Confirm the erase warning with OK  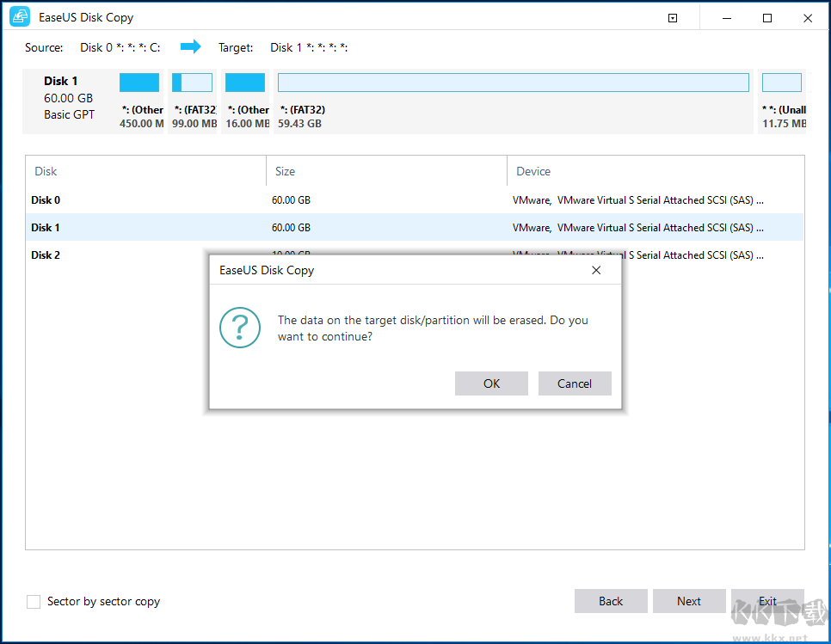(x=491, y=383)
